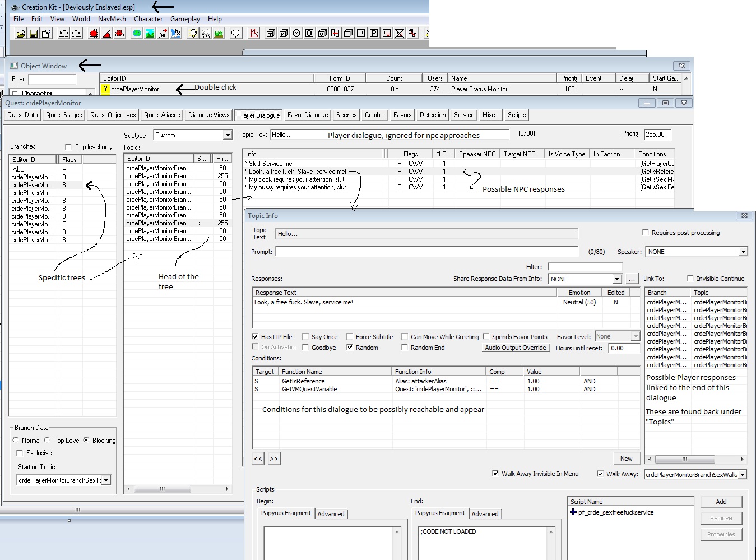The height and width of the screenshot is (560, 756).
Task: Click the Redo toolbar icon
Action: click(x=77, y=34)
